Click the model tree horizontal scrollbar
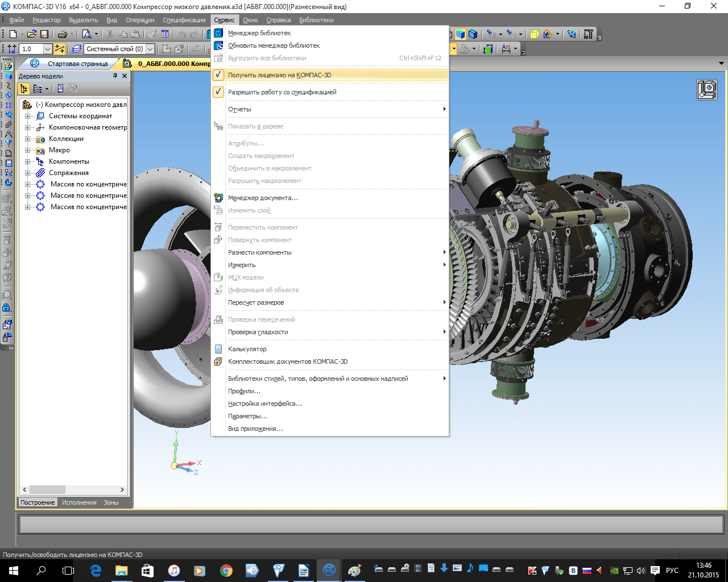 pos(48,489)
